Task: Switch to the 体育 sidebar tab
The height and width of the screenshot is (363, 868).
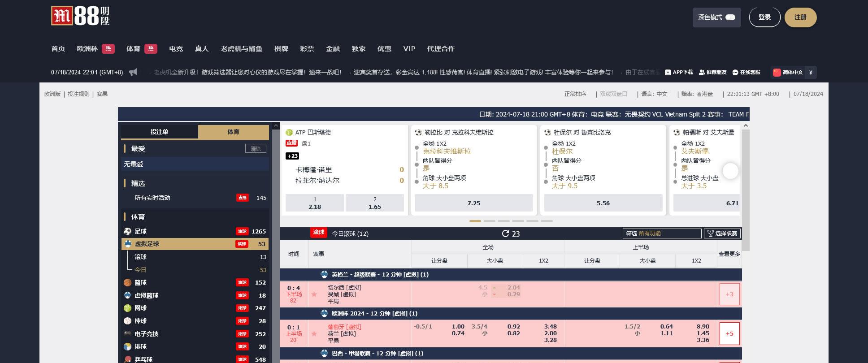Action: coord(233,132)
